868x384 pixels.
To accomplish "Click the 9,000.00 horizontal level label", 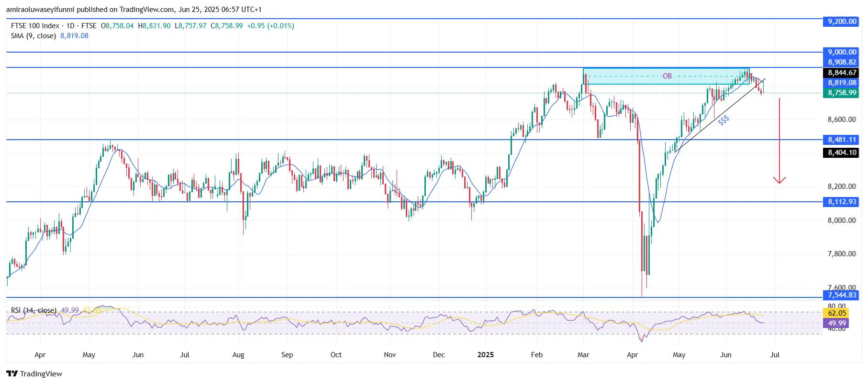I will coord(842,52).
